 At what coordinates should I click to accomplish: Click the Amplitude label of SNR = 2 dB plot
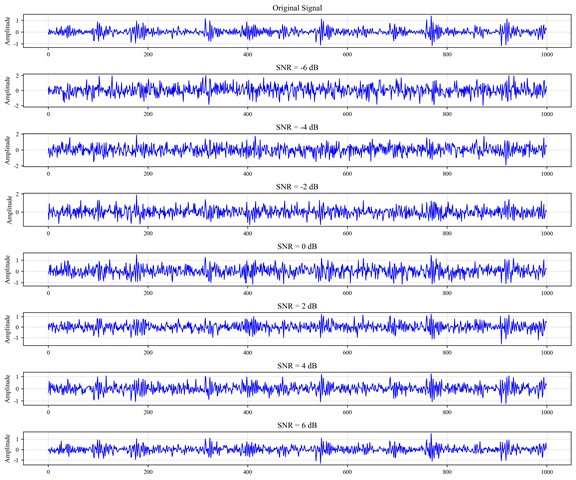(x=8, y=329)
